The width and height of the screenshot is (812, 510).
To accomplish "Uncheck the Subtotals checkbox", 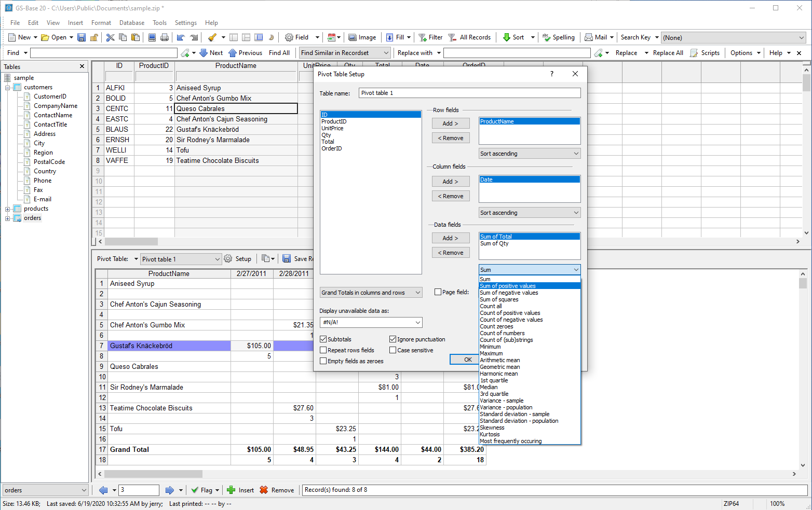I will pyautogui.click(x=323, y=339).
